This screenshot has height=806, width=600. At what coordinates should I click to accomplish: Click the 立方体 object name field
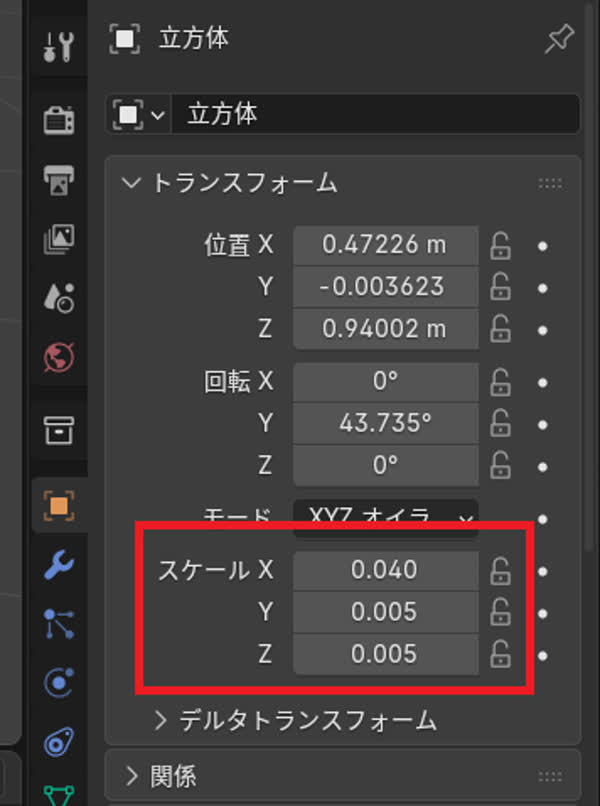[375, 114]
